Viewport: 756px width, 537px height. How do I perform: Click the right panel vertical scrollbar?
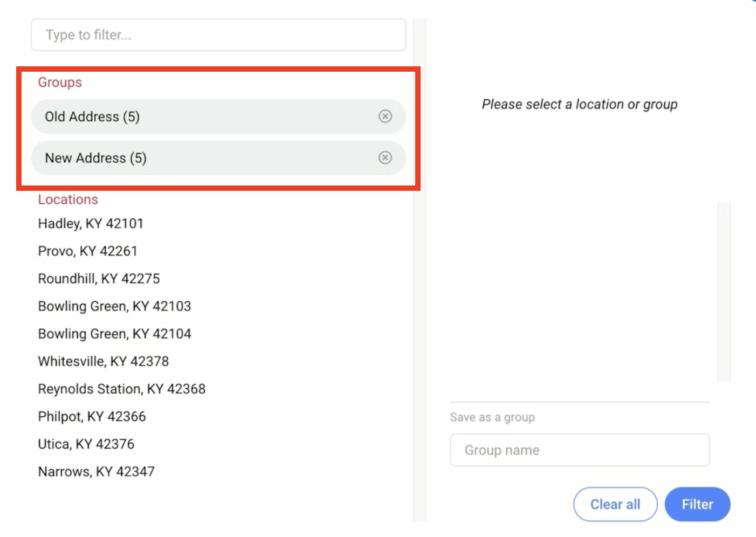pyautogui.click(x=724, y=292)
